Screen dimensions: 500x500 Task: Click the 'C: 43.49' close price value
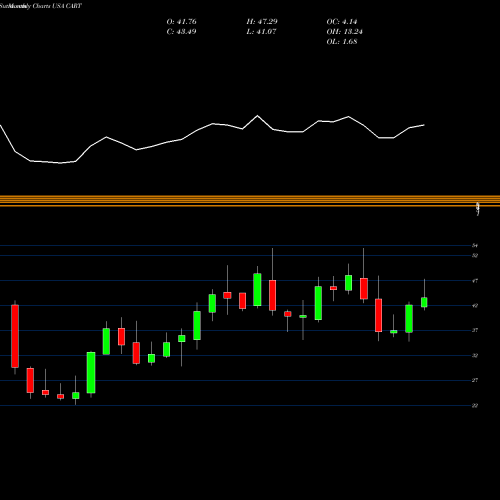[x=181, y=32]
